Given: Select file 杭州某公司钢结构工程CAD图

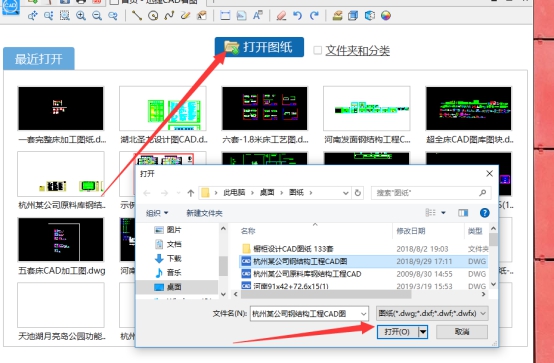Looking at the screenshot, I should pos(364,261).
